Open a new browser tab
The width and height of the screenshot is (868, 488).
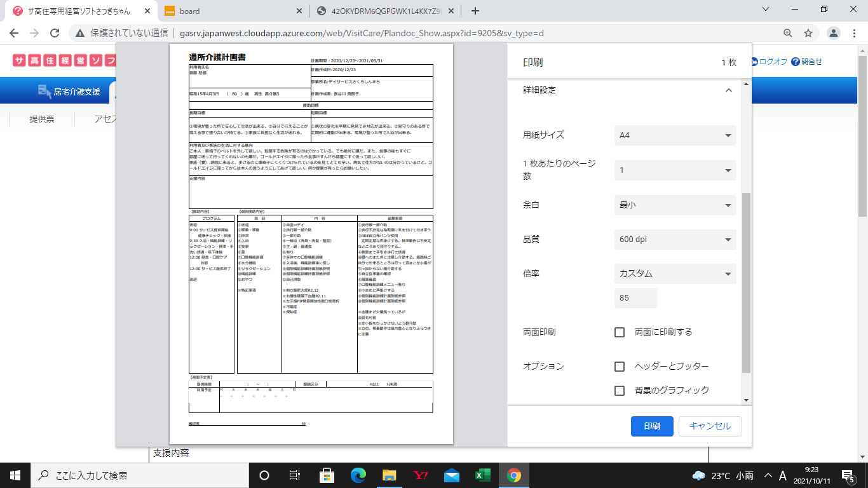coord(475,11)
